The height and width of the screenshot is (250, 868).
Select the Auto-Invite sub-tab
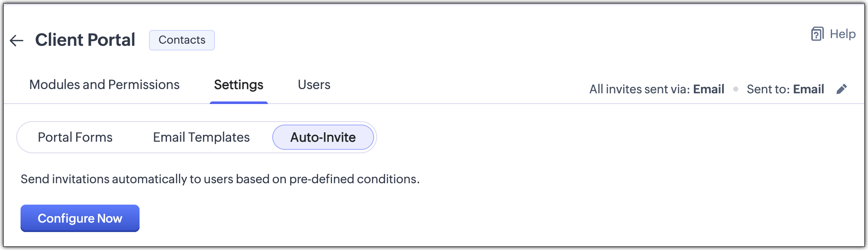tap(323, 137)
